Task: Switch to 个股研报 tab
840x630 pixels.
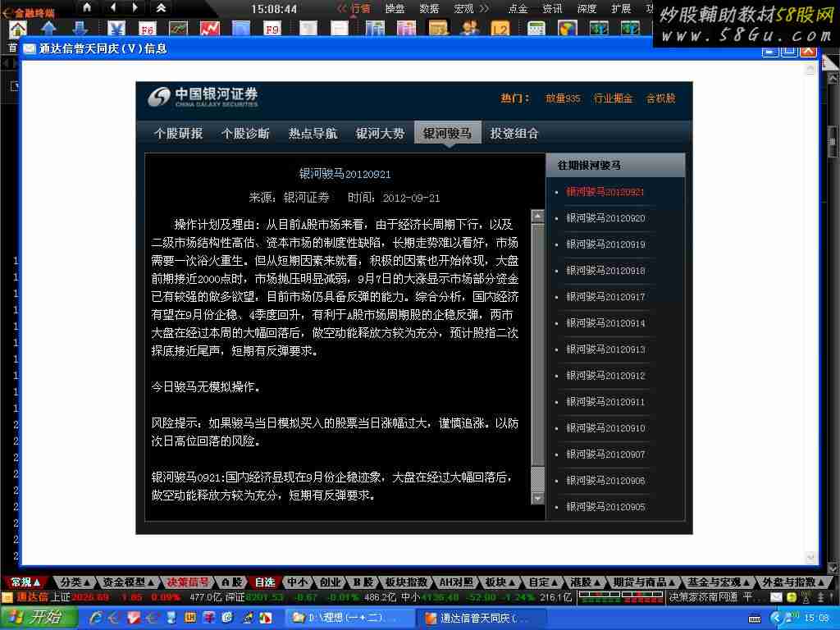Action: coord(178,133)
